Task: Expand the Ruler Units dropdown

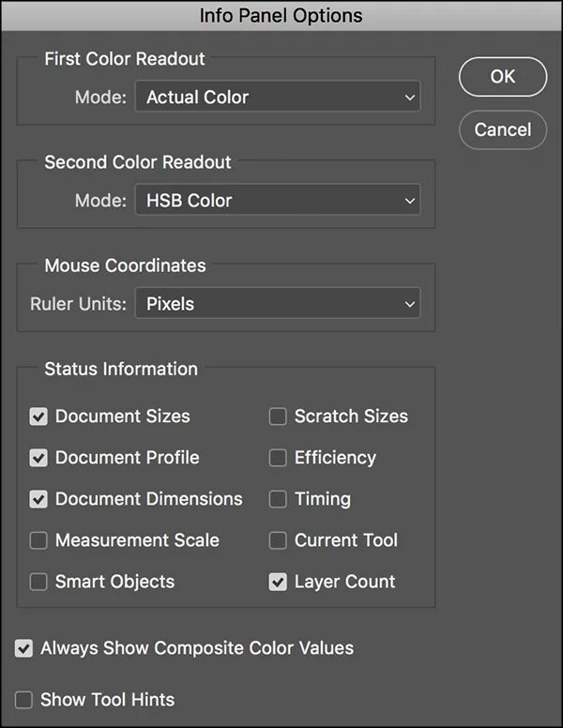Action: pos(277,304)
